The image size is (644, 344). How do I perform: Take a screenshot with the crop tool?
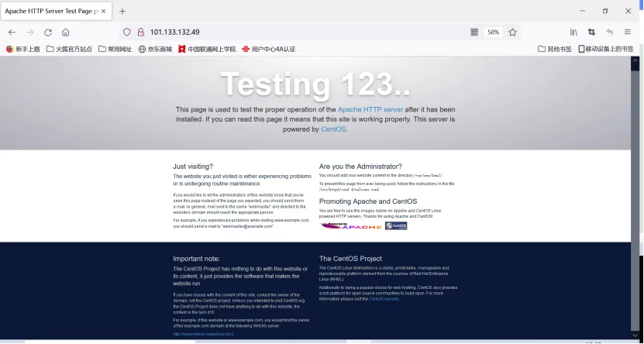[x=591, y=32]
